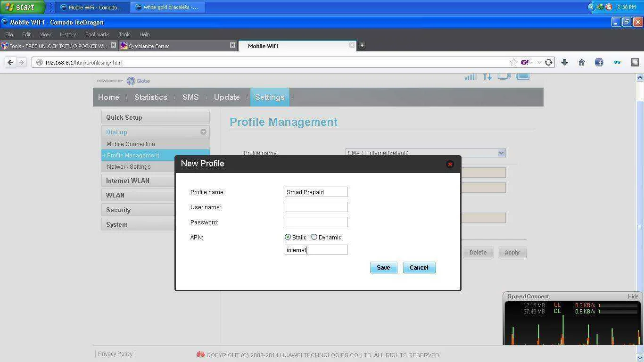Viewport: 644px width, 362px height.
Task: Open the Privacy Policy link
Action: point(115,354)
